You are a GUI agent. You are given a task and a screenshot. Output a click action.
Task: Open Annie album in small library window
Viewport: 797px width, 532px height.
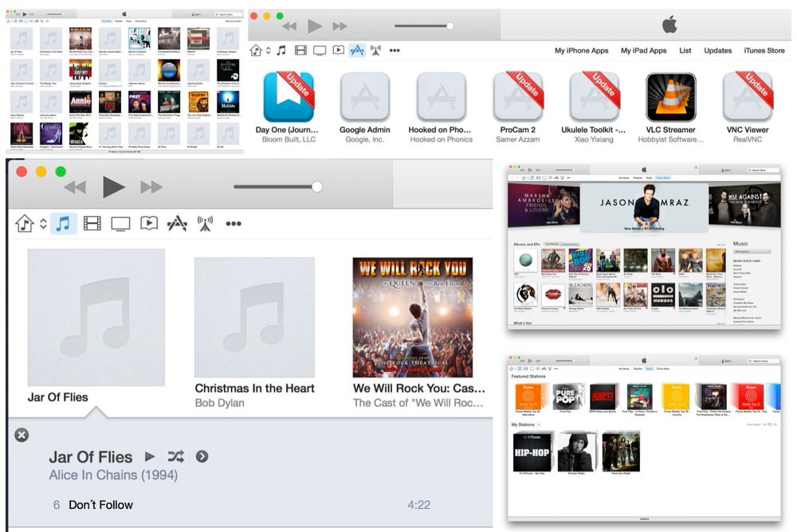point(80,102)
